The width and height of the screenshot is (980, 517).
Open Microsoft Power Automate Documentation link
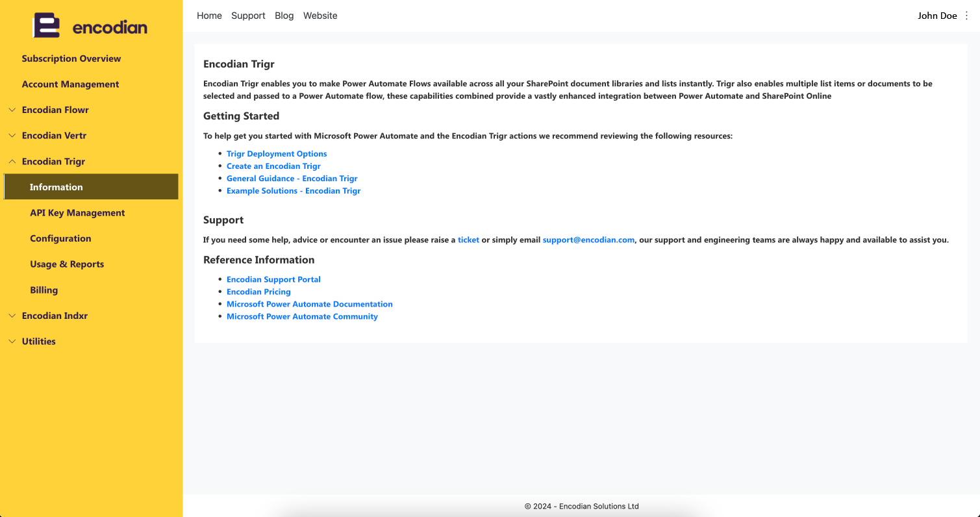click(x=310, y=304)
